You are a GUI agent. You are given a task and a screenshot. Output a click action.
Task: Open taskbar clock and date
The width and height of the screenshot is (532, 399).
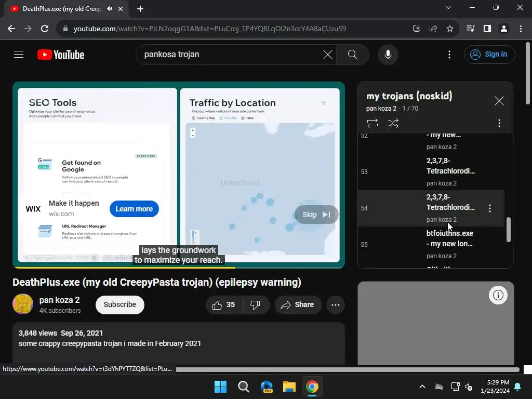tap(495, 387)
